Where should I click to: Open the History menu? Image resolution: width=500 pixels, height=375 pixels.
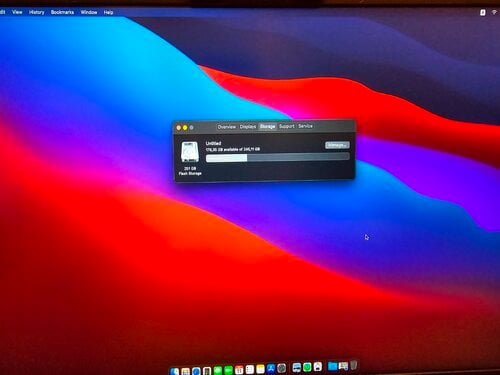[37, 12]
